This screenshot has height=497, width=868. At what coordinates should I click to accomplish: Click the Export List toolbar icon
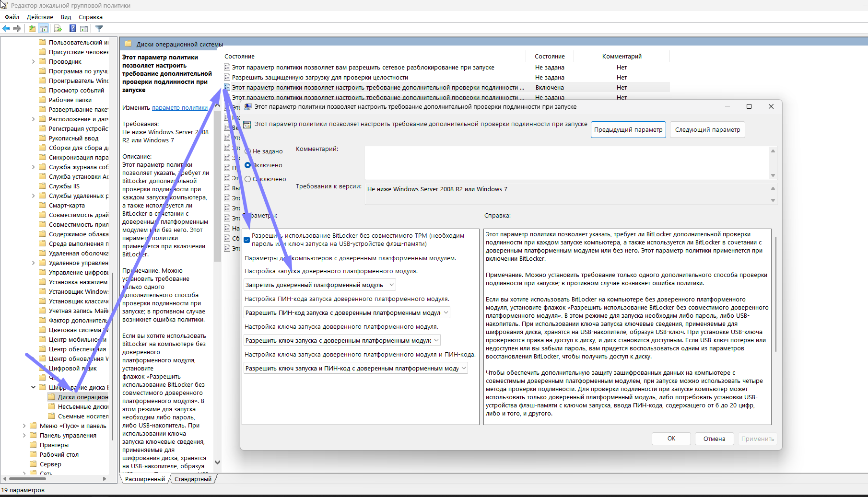coord(58,29)
